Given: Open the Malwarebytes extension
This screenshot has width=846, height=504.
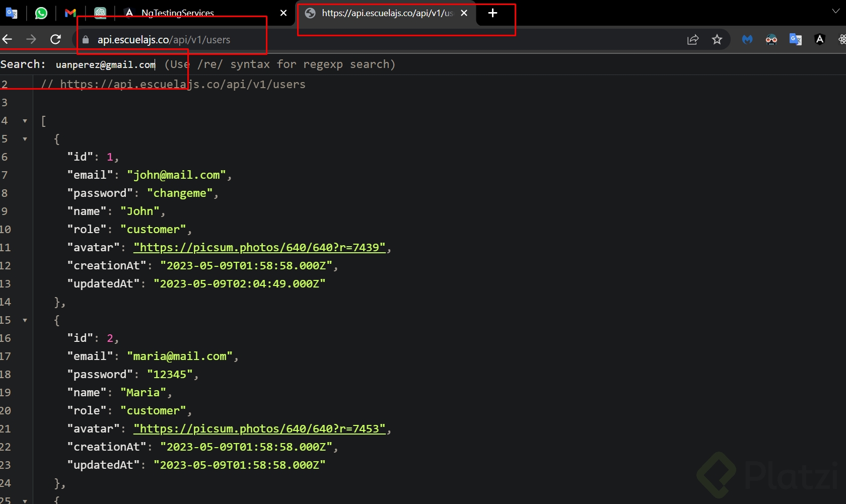Looking at the screenshot, I should click(x=747, y=39).
